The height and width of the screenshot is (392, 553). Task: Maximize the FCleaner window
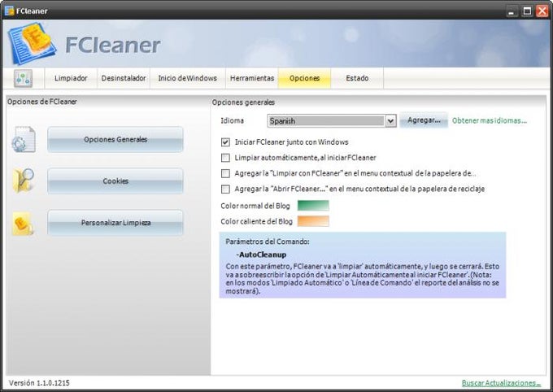pos(527,11)
